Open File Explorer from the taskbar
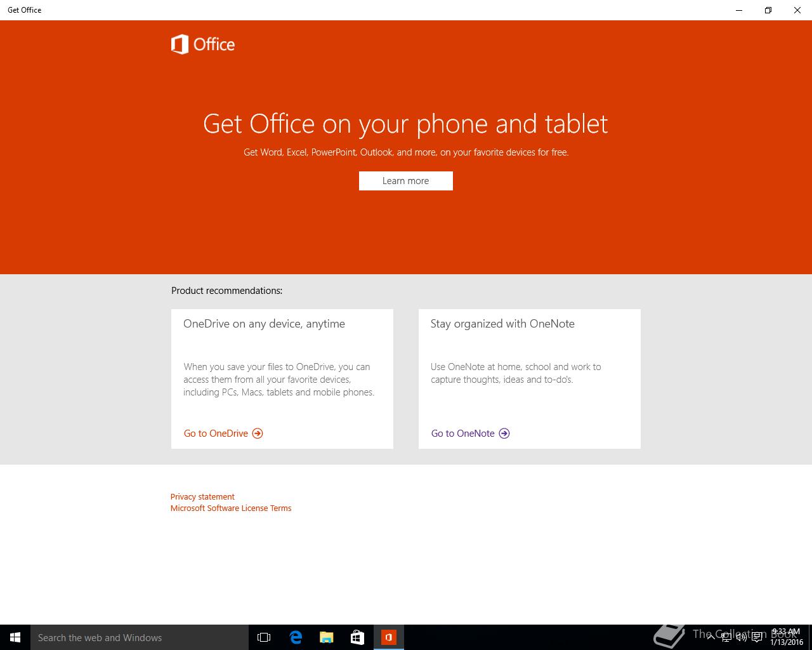812x650 pixels. [x=327, y=637]
